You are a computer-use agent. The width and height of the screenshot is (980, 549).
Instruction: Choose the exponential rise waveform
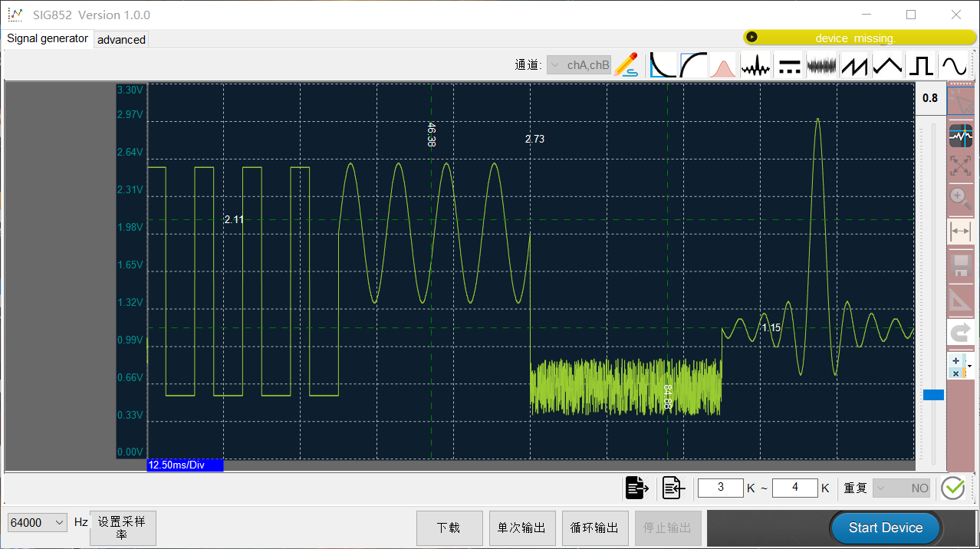click(x=693, y=64)
